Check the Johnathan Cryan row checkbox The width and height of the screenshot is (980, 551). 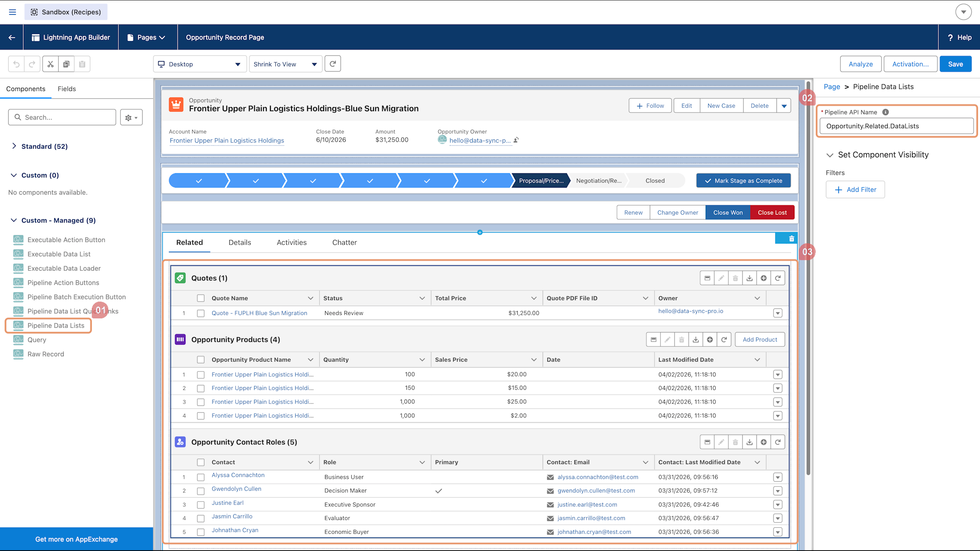(x=201, y=532)
